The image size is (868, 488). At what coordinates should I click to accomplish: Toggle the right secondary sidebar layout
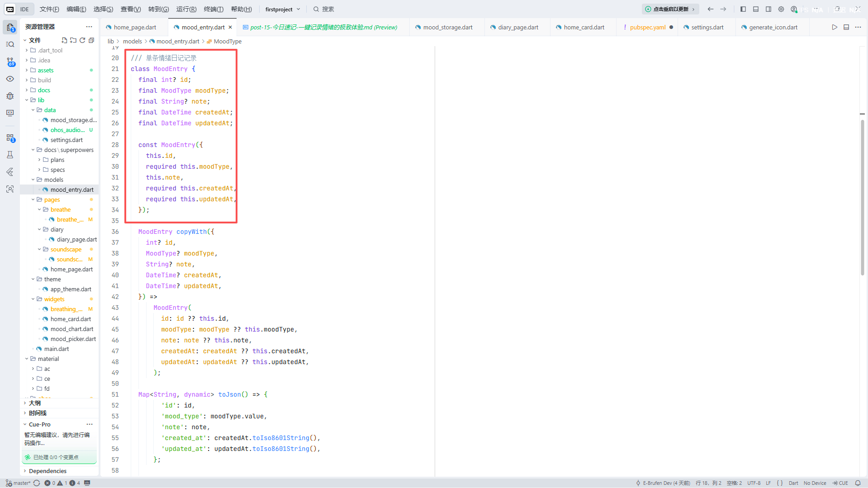(768, 9)
